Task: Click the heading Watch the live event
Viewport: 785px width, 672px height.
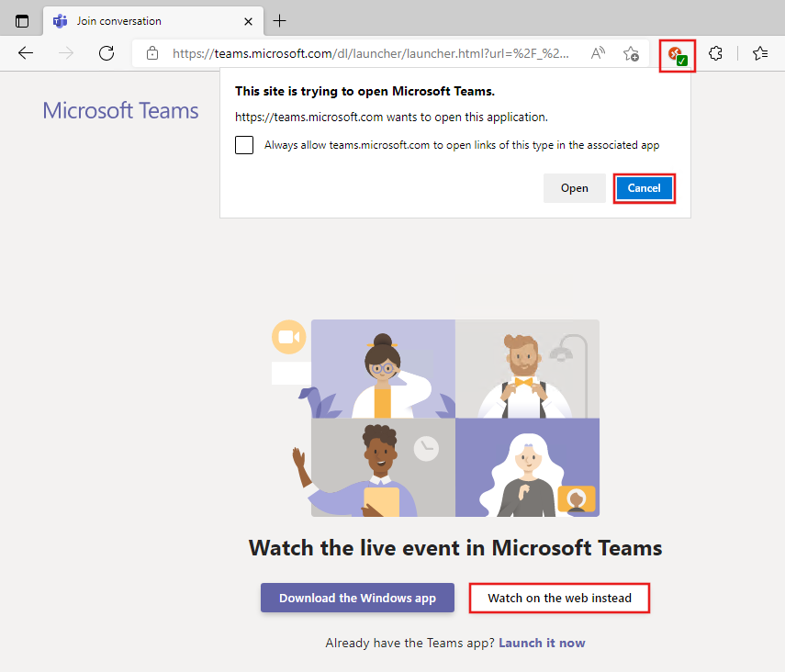Action: (x=455, y=548)
